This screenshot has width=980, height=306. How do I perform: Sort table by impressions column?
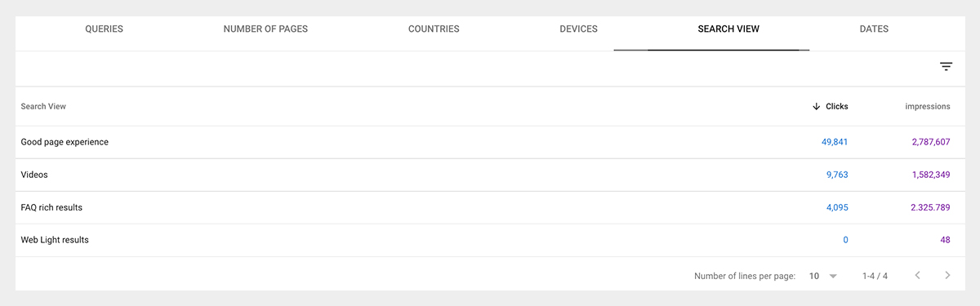pos(928,107)
